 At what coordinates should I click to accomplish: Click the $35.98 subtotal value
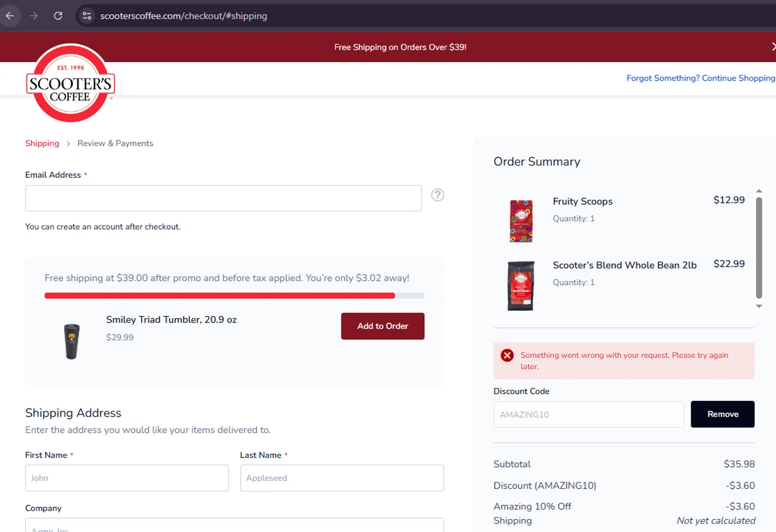pyautogui.click(x=739, y=464)
